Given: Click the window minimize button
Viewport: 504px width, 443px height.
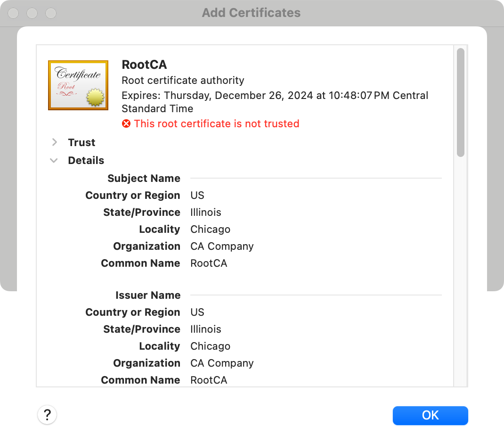Looking at the screenshot, I should coord(32,13).
